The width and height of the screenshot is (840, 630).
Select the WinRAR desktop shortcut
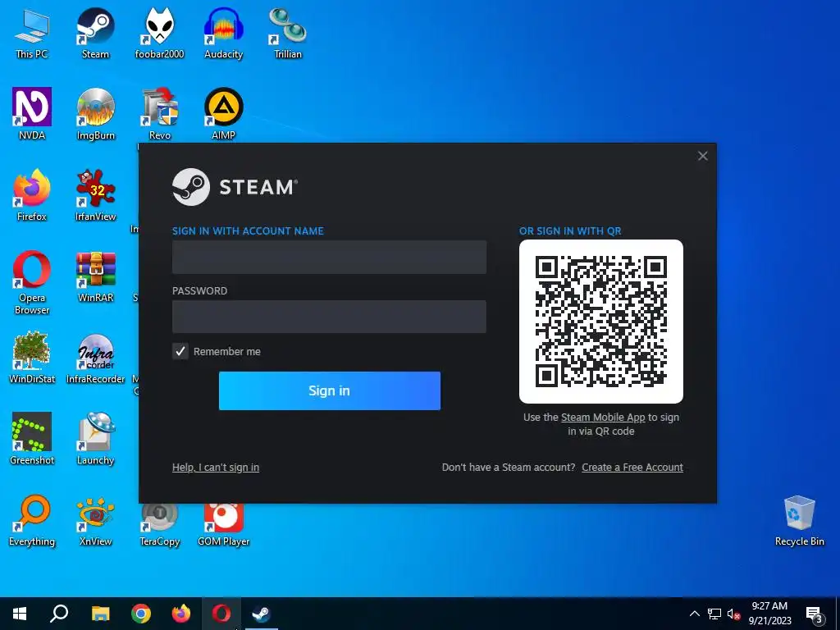(x=95, y=277)
